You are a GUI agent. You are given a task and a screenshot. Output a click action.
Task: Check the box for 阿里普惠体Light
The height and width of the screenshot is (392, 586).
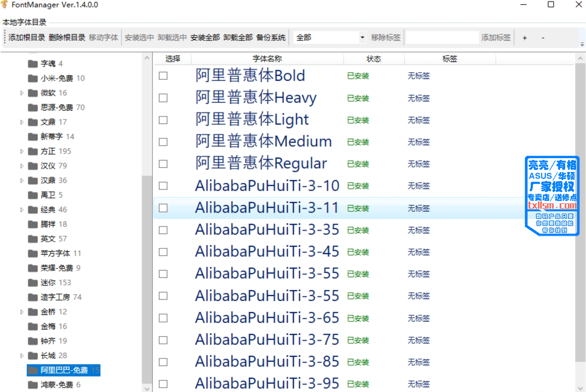coord(163,120)
